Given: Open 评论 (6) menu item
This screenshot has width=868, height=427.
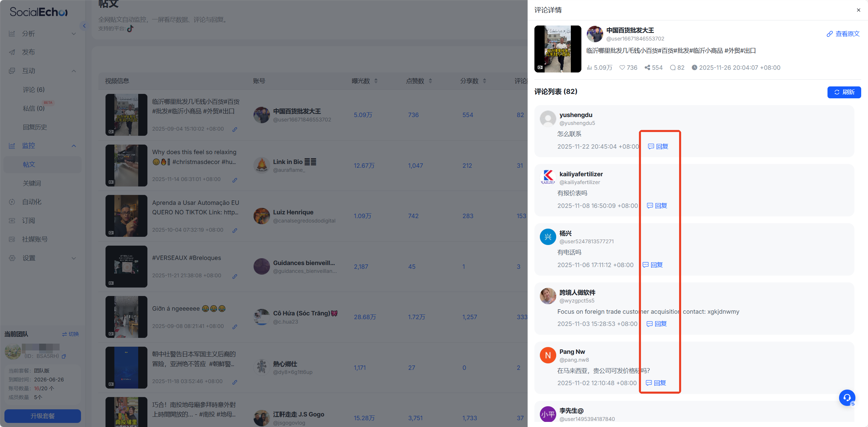Looking at the screenshot, I should tap(34, 89).
